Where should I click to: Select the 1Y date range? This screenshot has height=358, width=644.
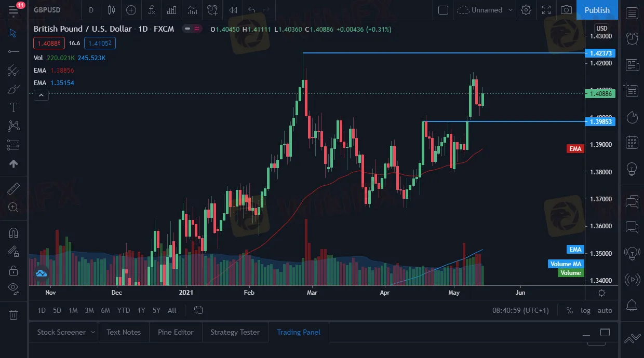pos(141,310)
